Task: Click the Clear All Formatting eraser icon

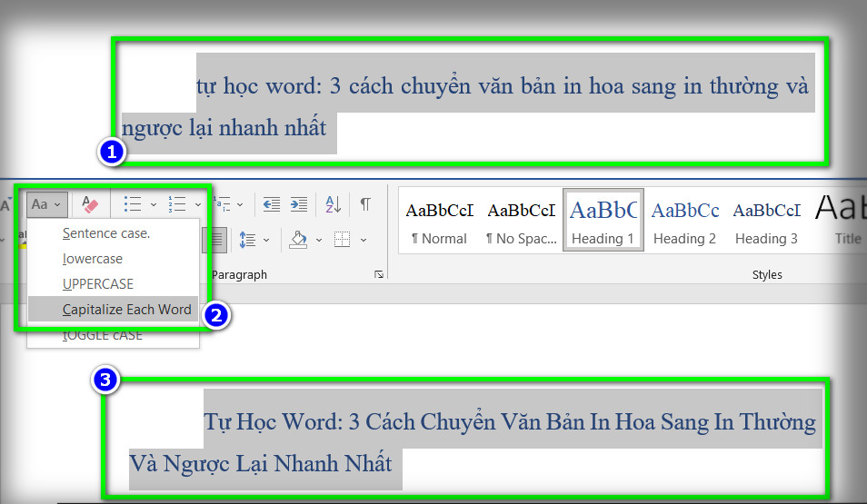Action: pyautogui.click(x=90, y=204)
